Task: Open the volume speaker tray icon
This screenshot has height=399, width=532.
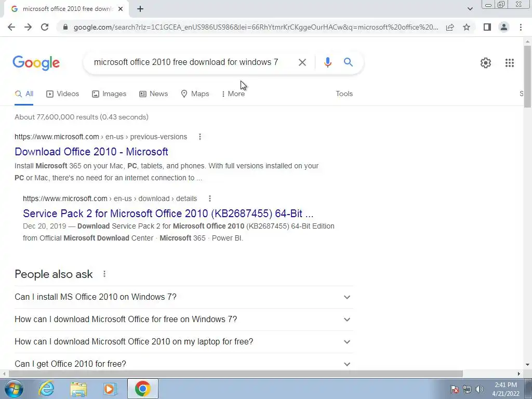Action: pyautogui.click(x=480, y=389)
